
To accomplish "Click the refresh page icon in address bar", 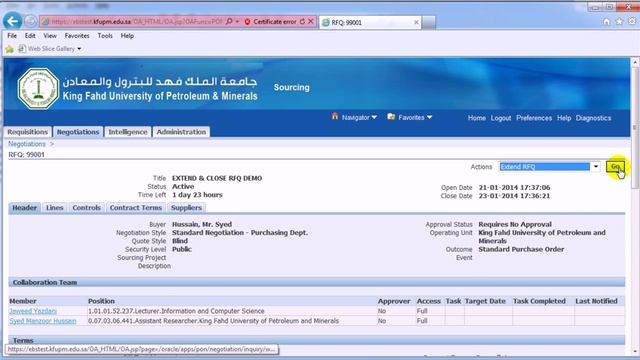I will pyautogui.click(x=302, y=22).
